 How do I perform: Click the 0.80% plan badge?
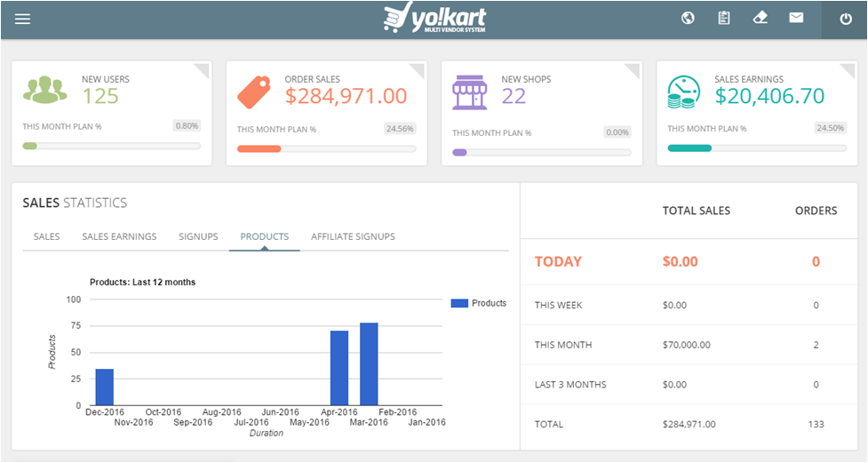coord(187,125)
